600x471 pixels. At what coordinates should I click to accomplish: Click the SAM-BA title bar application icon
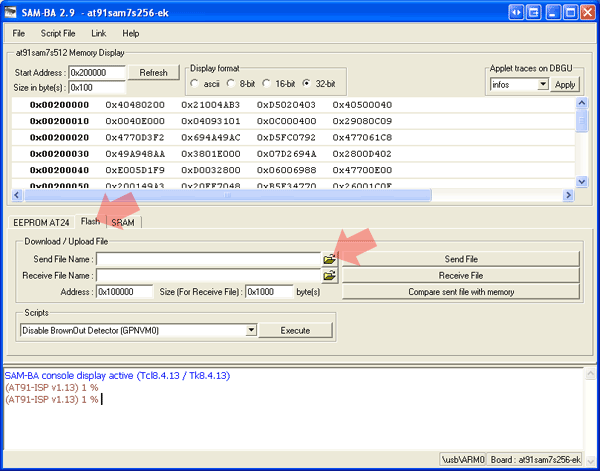(x=11, y=12)
